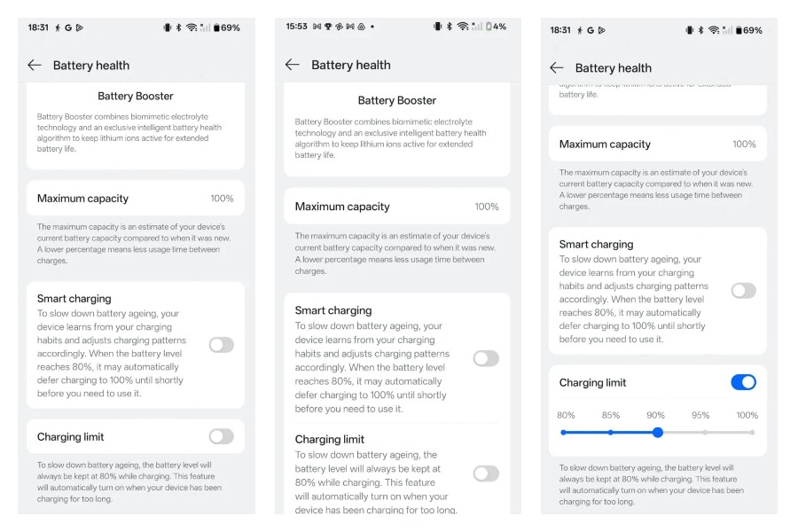Tap the vibrate mode icon in right screenshot
Viewport: 798px width, 532px height.
point(689,30)
